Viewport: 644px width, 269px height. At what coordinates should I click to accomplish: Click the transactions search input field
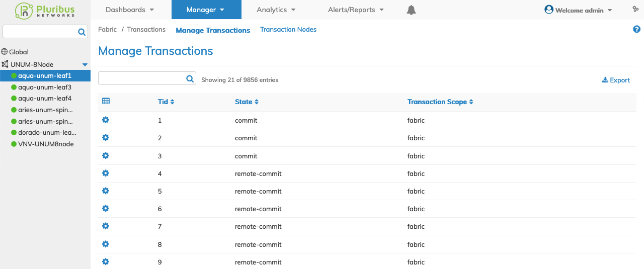[x=142, y=78]
